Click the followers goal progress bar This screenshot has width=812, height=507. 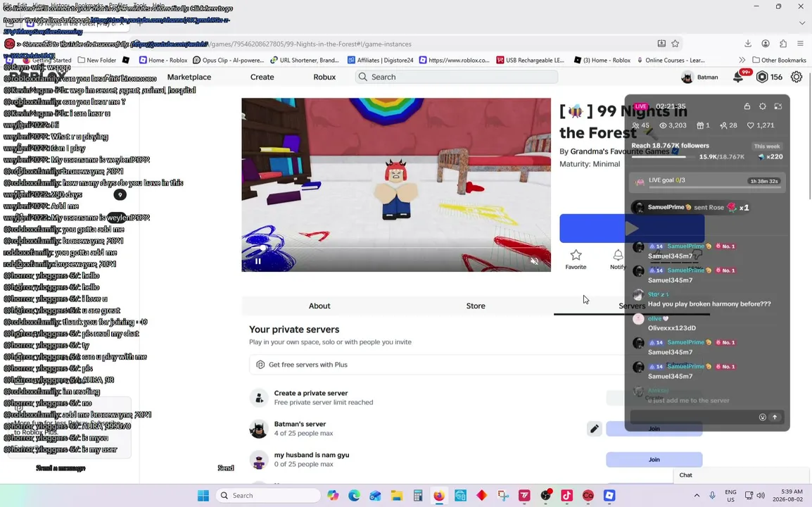[663, 156]
